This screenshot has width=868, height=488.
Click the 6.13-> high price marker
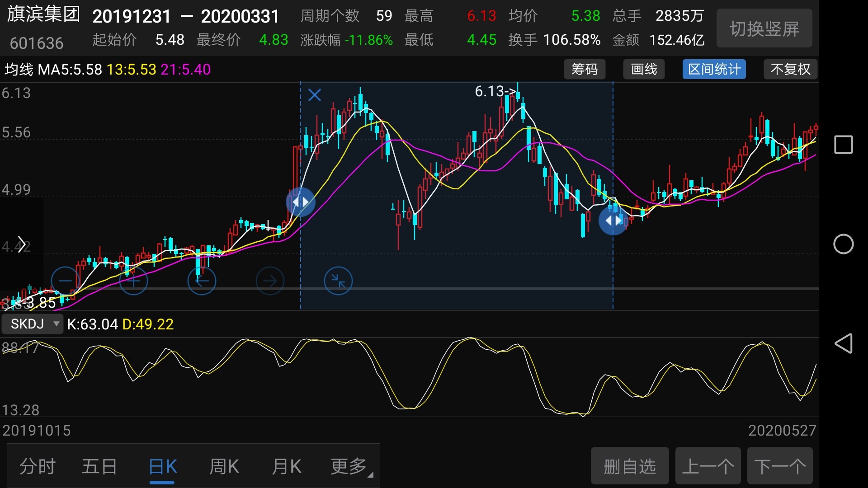coord(495,92)
